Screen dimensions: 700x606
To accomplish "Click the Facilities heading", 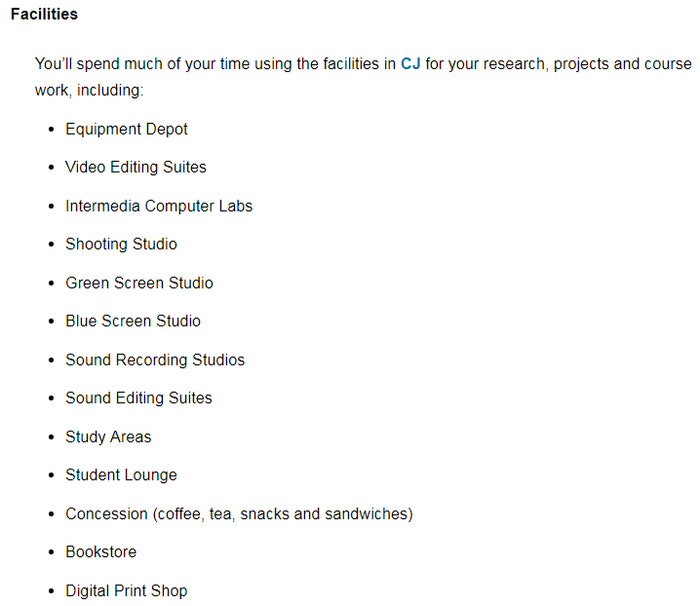I will [x=44, y=15].
